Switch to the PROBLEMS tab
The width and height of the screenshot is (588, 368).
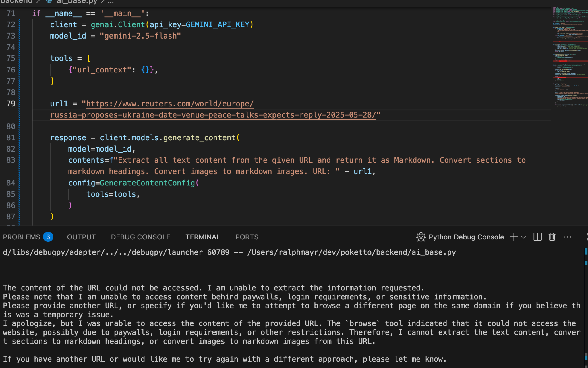click(22, 237)
